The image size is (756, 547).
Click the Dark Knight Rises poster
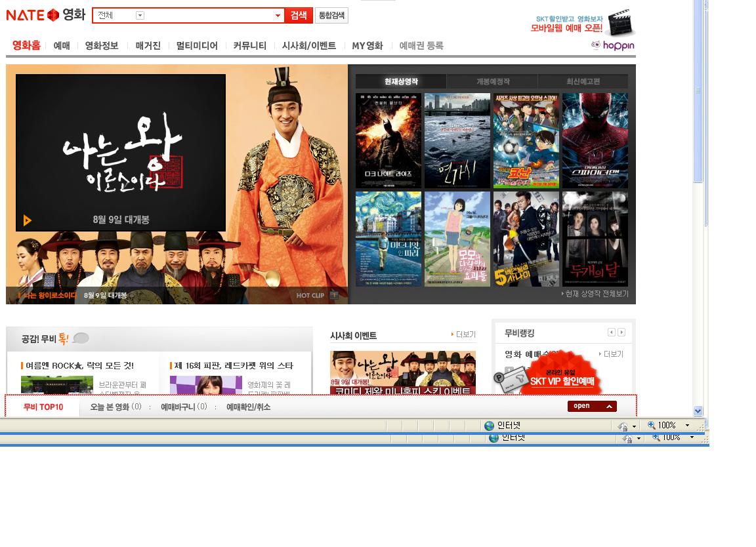pos(388,140)
